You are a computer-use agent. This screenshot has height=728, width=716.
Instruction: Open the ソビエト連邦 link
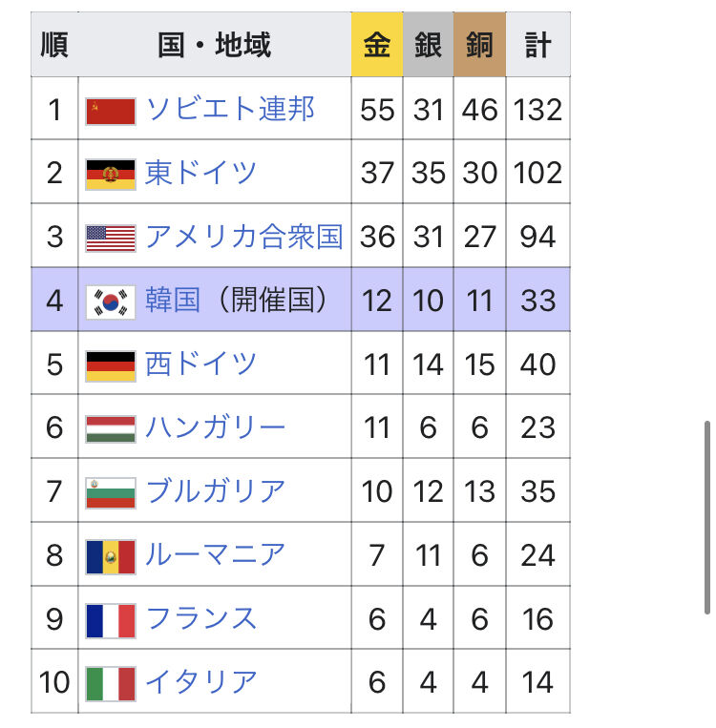230,109
